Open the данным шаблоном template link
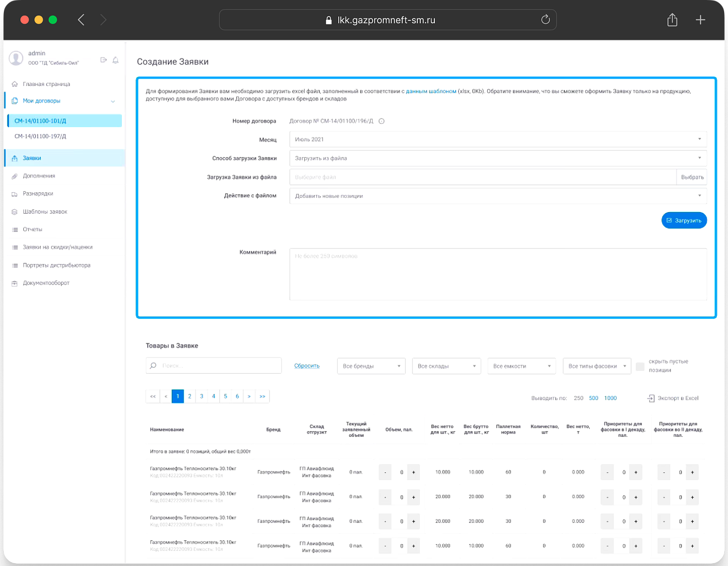Screen dimensions: 728x566 pos(431,91)
